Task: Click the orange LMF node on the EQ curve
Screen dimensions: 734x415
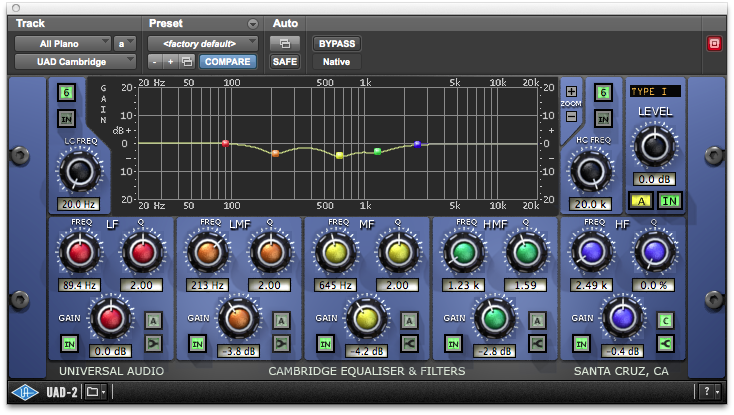Action: pos(275,153)
